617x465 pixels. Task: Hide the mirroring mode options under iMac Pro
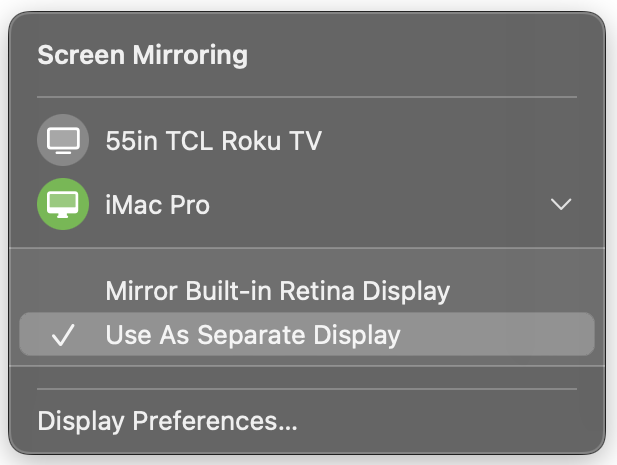561,205
